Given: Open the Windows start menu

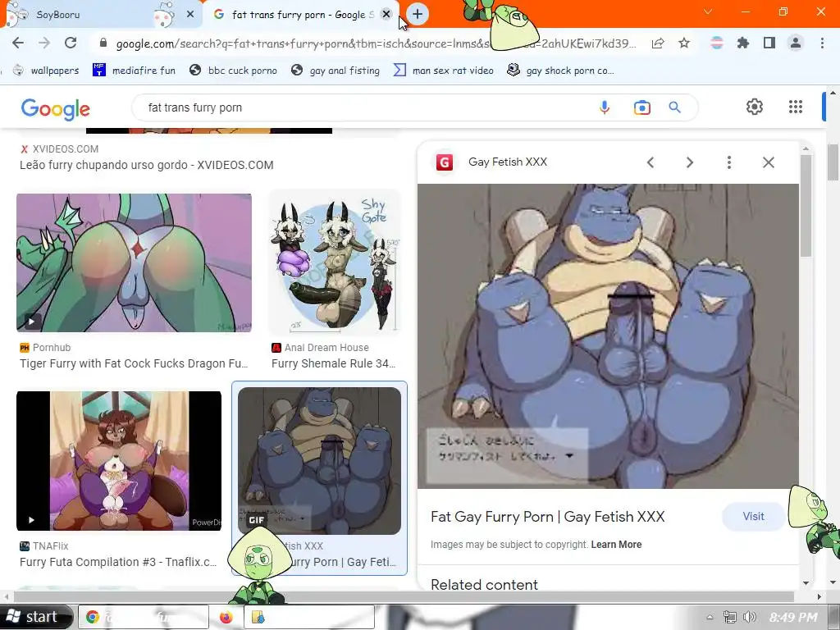Looking at the screenshot, I should tap(35, 617).
